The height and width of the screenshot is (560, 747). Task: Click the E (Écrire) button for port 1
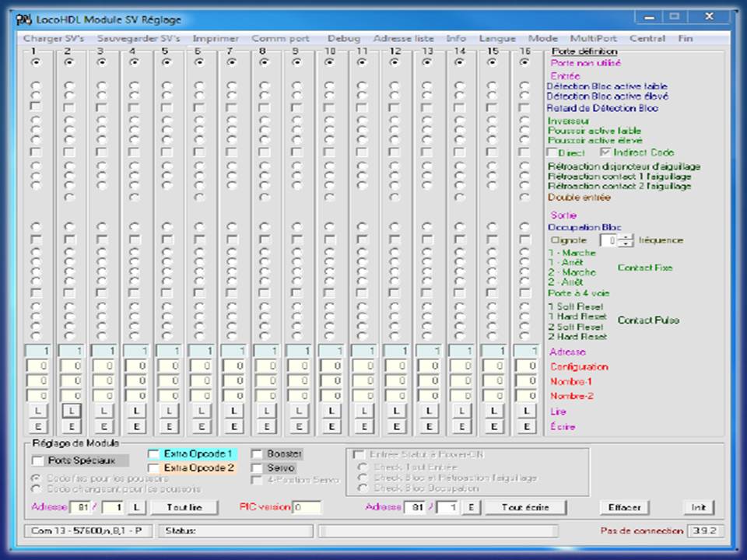coord(37,427)
